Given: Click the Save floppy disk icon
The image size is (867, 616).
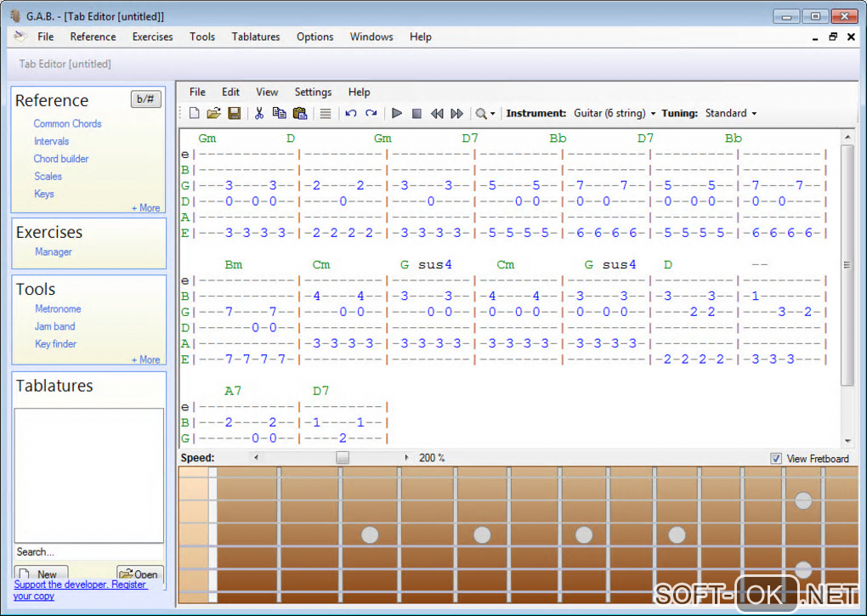Looking at the screenshot, I should [x=234, y=113].
